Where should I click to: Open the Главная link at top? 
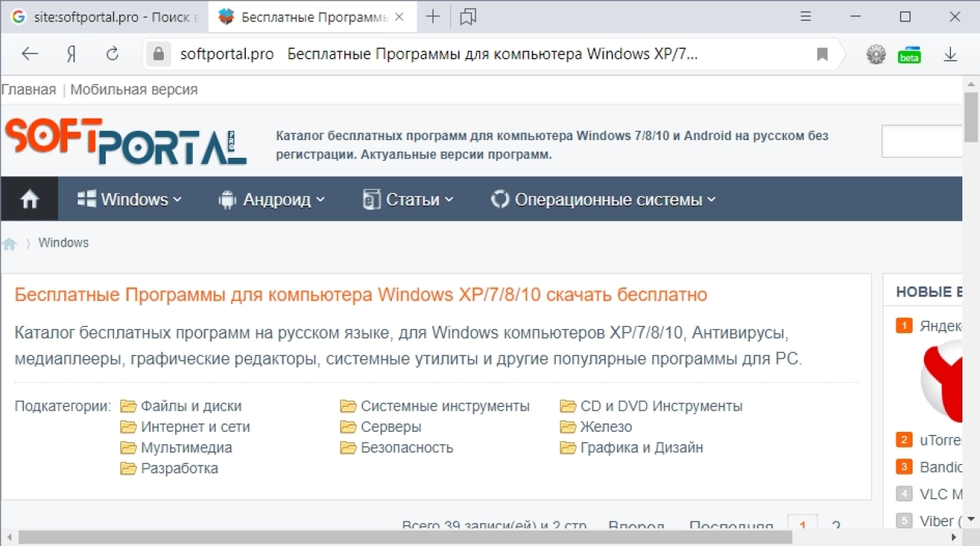pyautogui.click(x=28, y=90)
